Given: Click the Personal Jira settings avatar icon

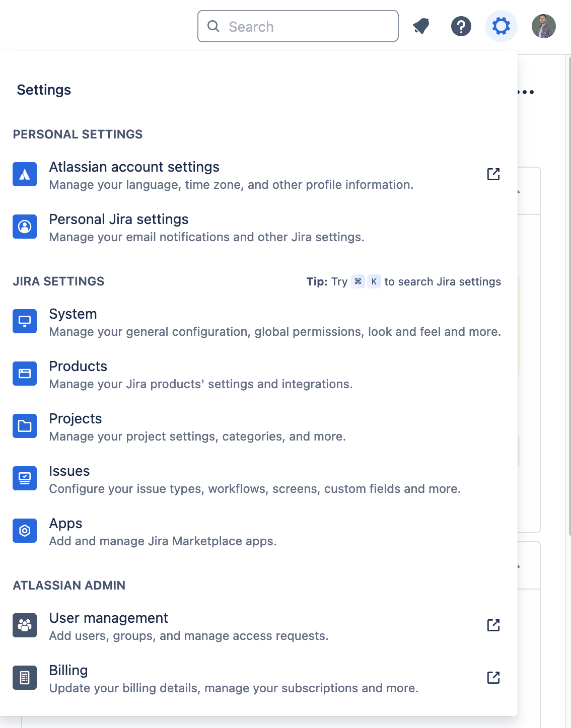Looking at the screenshot, I should (x=24, y=227).
